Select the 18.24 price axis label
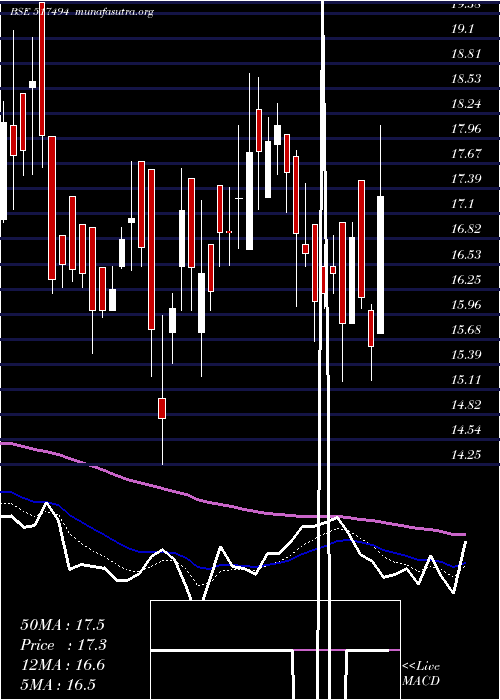The width and height of the screenshot is (500, 700). pyautogui.click(x=466, y=104)
